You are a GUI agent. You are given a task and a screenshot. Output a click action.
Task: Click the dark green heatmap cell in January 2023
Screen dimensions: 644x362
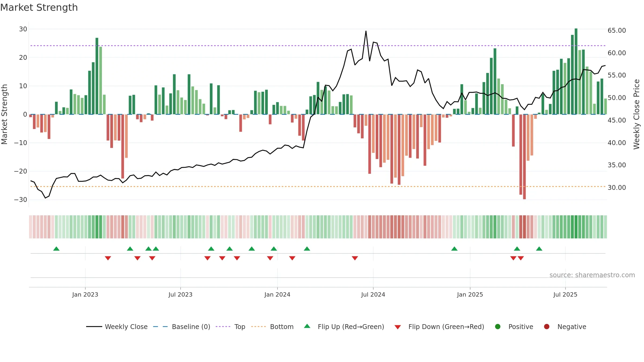click(97, 227)
